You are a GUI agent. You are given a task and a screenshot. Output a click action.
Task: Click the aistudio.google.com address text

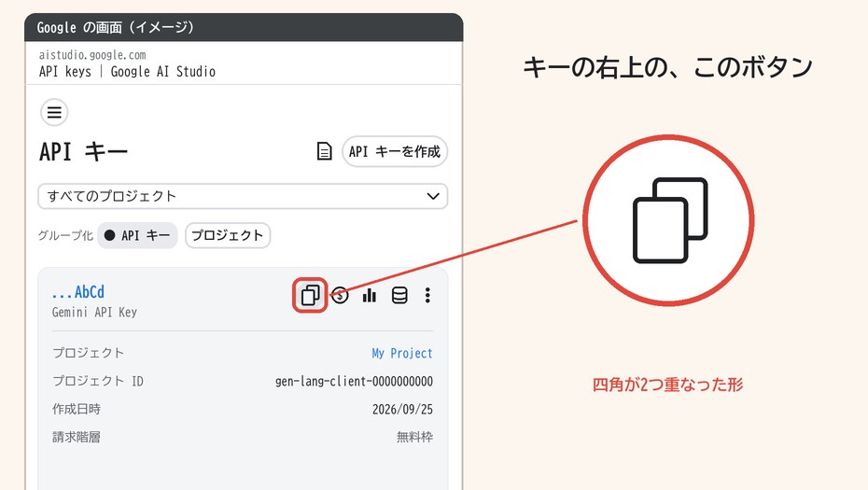92,55
